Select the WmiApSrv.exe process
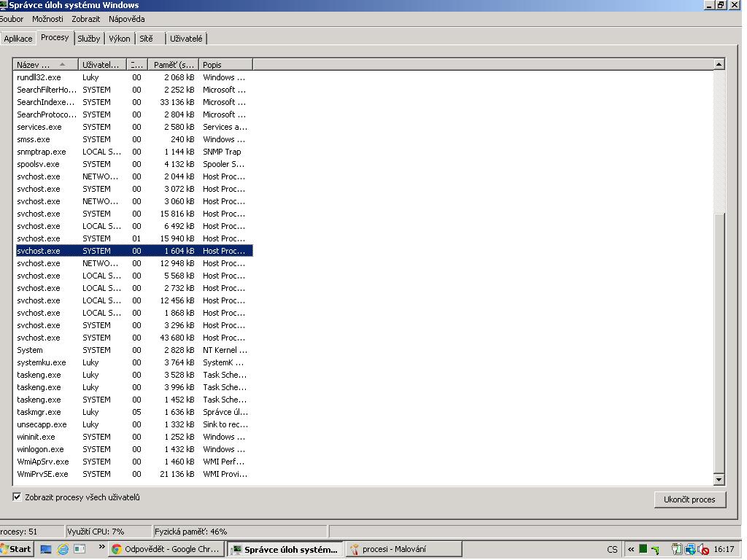The image size is (747, 560). point(134,462)
